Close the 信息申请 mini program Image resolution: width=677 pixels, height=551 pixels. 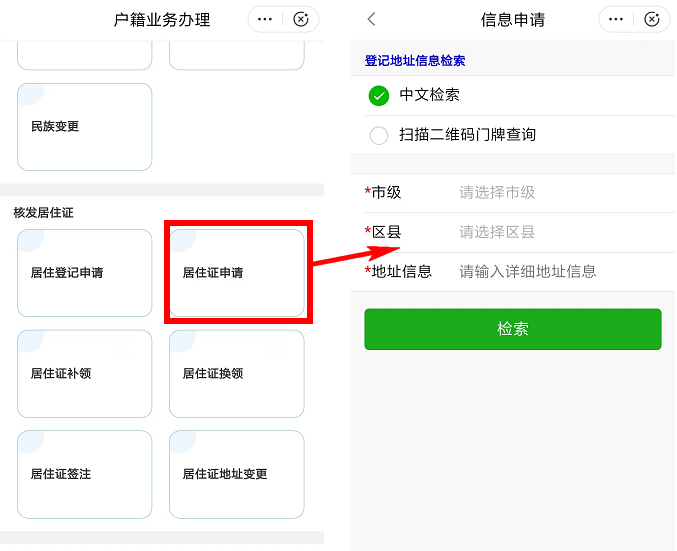(x=652, y=19)
